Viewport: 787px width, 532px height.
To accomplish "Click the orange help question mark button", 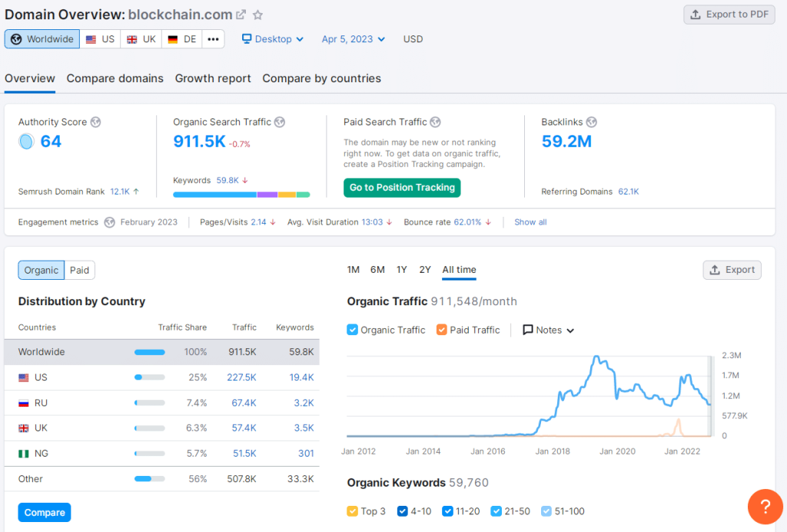I will [x=765, y=507].
